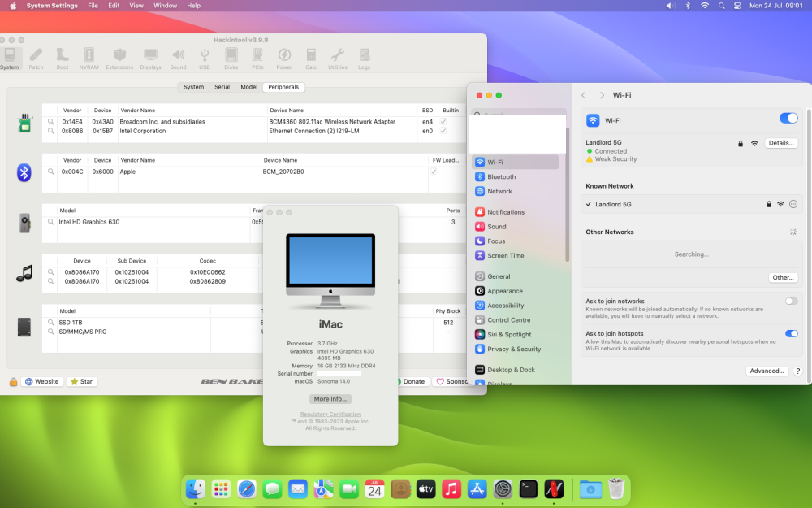This screenshot has width=812, height=508.
Task: Toggle Builtin checkbox for en4 adapter
Action: pyautogui.click(x=443, y=122)
